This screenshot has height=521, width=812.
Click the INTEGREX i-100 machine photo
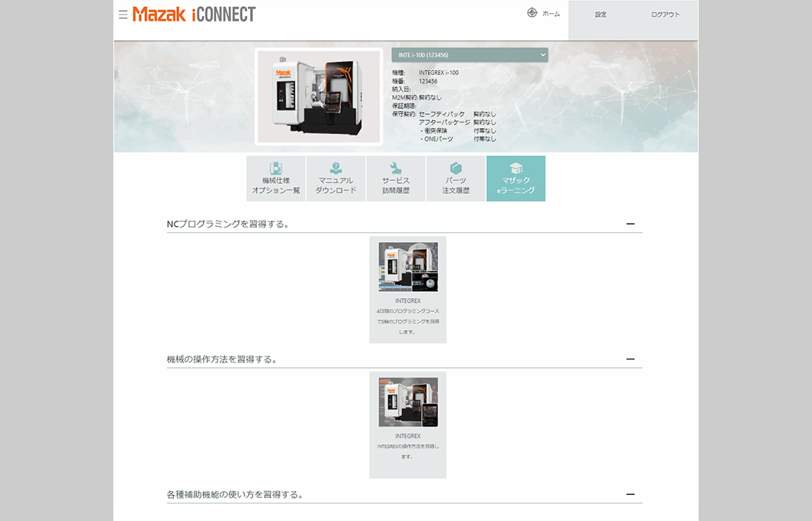click(319, 97)
